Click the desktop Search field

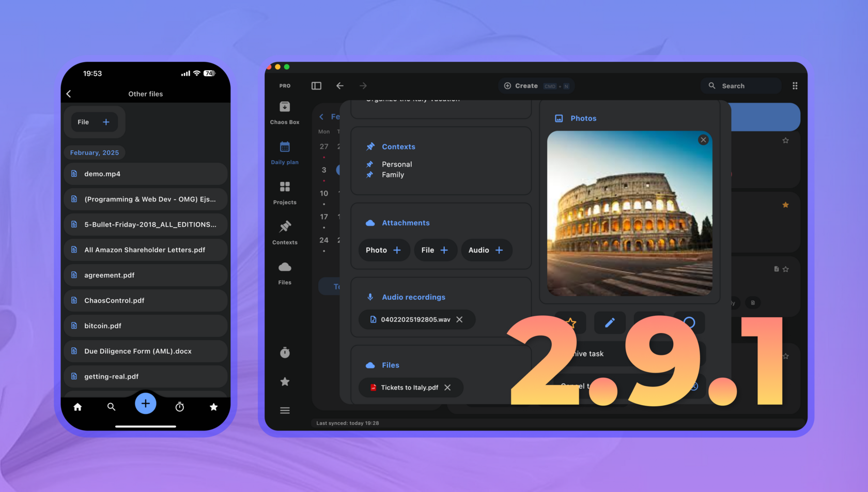point(740,86)
